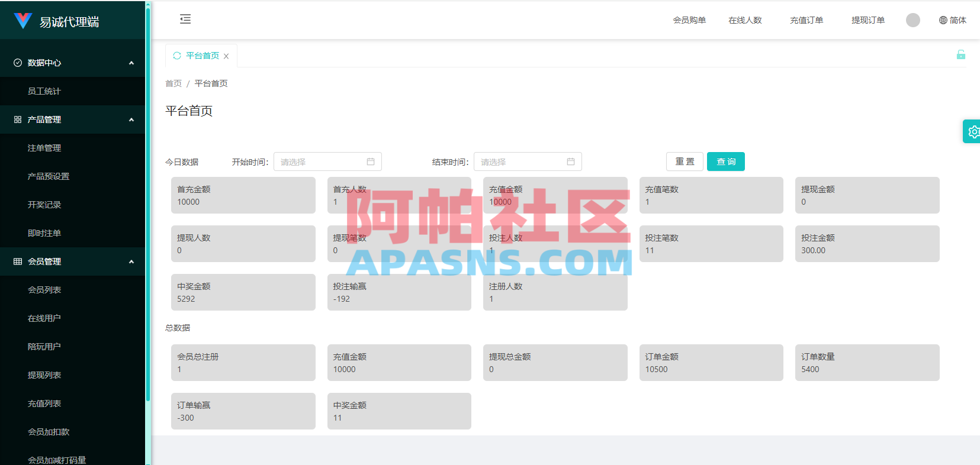980x465 pixels.
Task: Click the calendar icon in the end time field
Action: [571, 162]
